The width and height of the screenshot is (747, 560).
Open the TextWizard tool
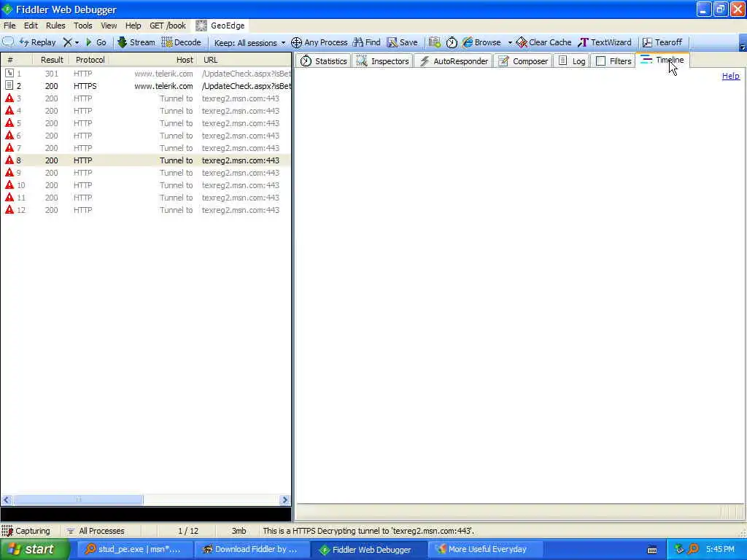[605, 42]
